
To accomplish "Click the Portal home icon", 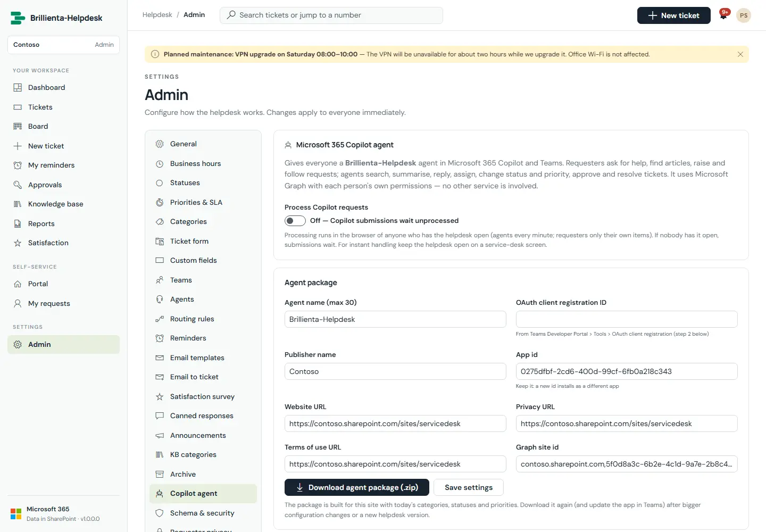I will coord(18,284).
